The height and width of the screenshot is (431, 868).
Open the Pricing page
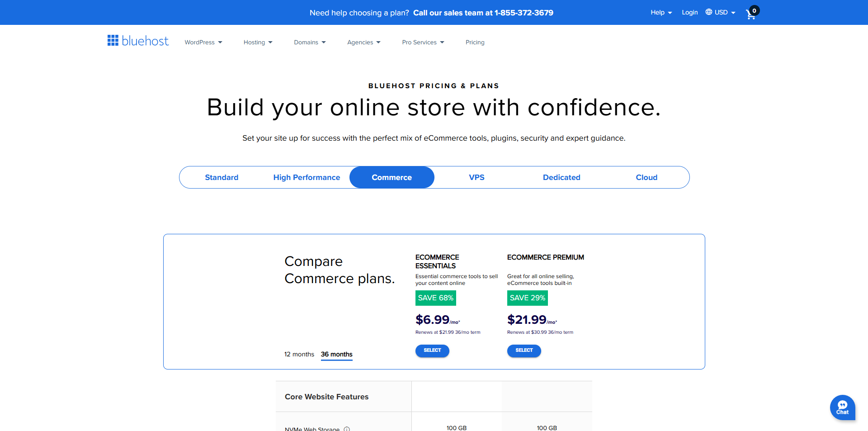click(475, 42)
